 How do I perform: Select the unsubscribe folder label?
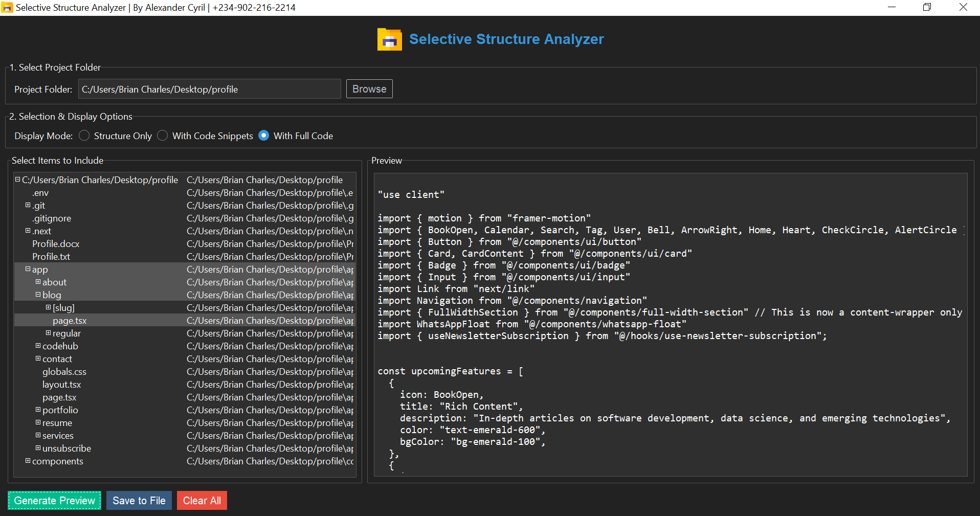(66, 448)
